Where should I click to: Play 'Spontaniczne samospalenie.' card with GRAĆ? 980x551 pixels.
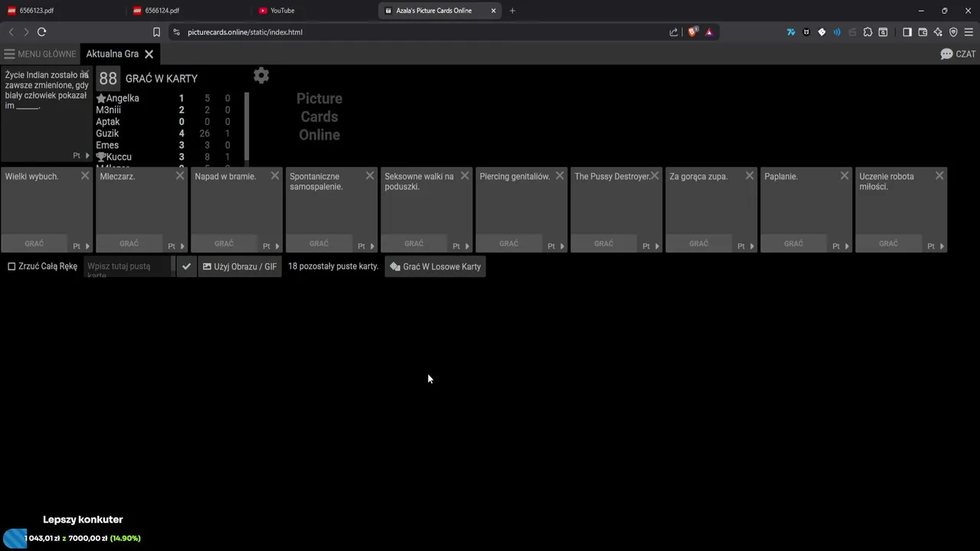coord(318,243)
